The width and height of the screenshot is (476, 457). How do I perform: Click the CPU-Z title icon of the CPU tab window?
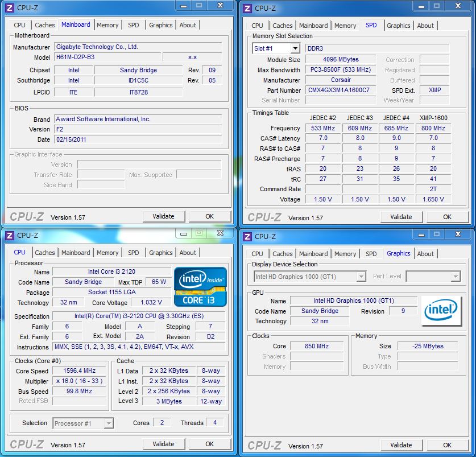click(x=10, y=236)
